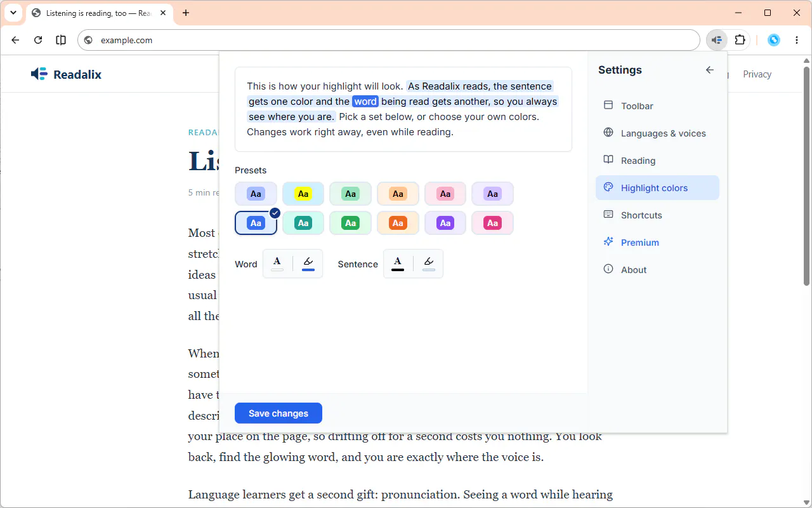The height and width of the screenshot is (508, 812).
Task: Click the Readalix logo on the page
Action: [66, 74]
